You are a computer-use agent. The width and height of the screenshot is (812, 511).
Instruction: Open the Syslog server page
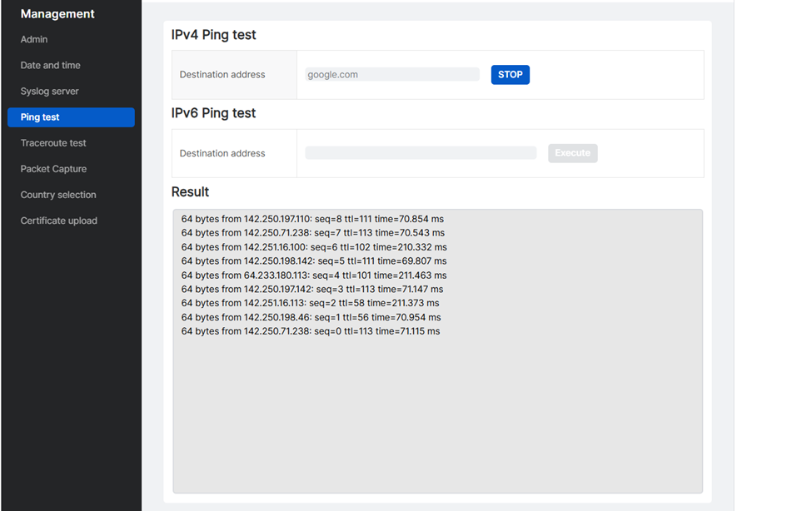click(x=50, y=91)
